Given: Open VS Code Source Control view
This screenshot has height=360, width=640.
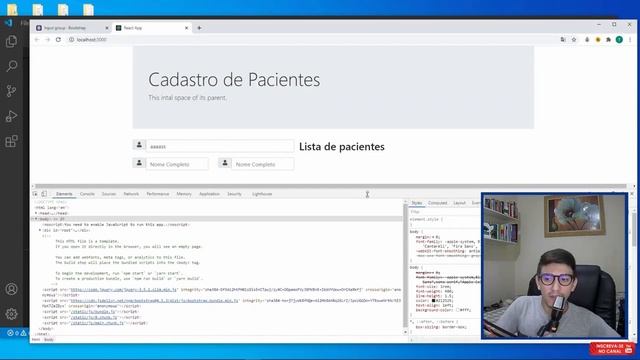Looking at the screenshot, I should tap(11, 91).
